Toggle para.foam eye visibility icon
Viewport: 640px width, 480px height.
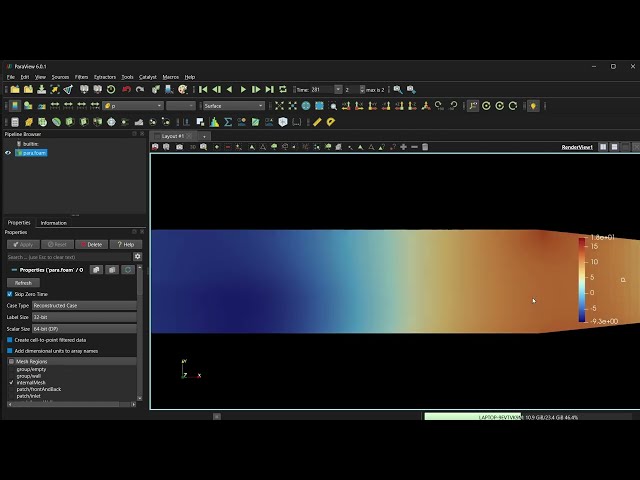[8, 153]
